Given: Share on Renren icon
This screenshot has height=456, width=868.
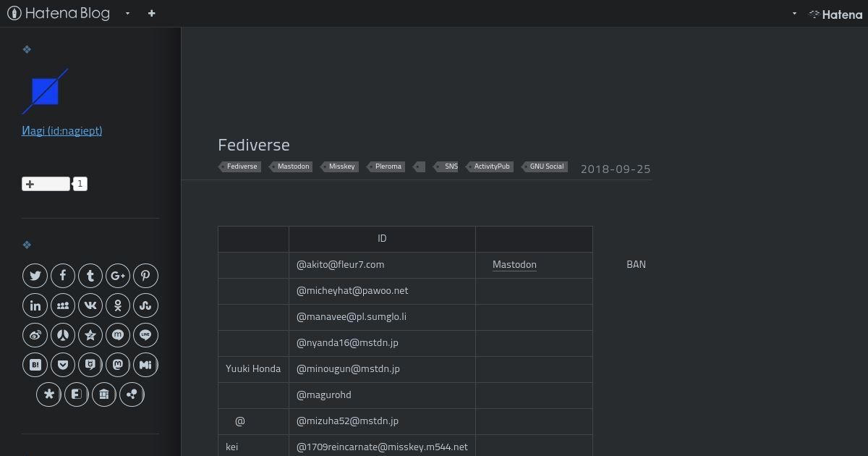Looking at the screenshot, I should [63, 335].
